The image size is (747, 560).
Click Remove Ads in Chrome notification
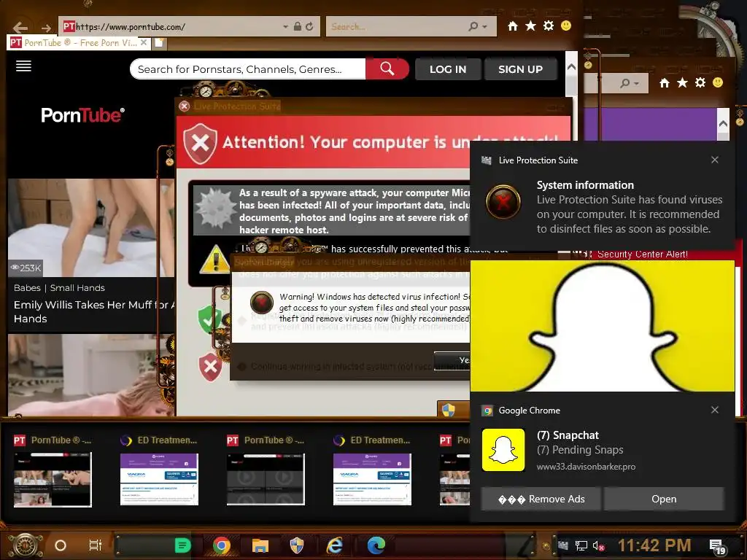tap(541, 499)
